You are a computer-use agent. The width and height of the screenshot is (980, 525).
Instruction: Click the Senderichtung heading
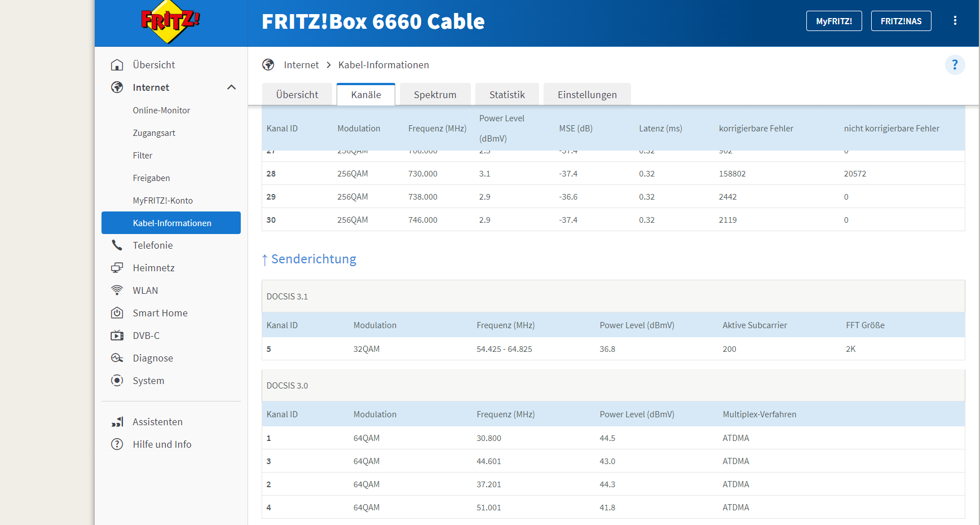pos(314,259)
